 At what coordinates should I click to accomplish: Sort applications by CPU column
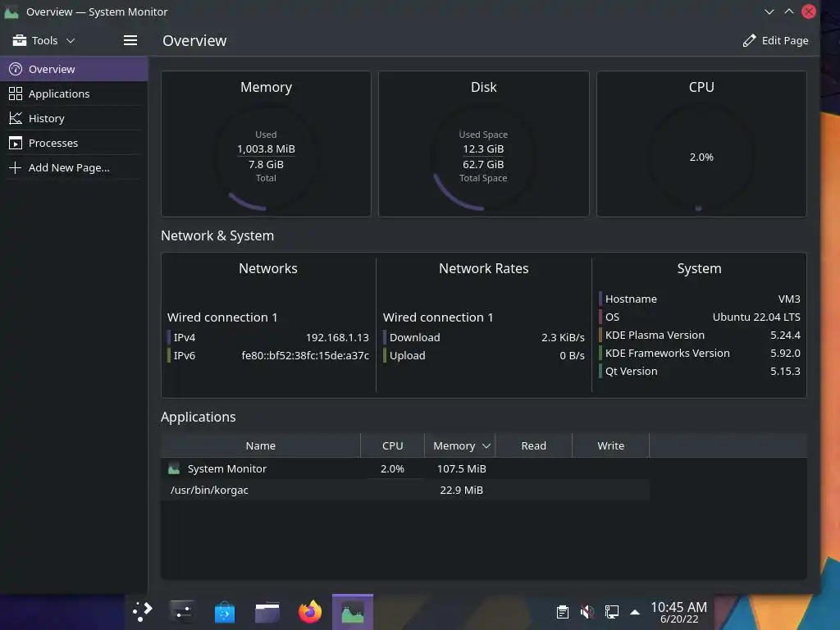[392, 445]
